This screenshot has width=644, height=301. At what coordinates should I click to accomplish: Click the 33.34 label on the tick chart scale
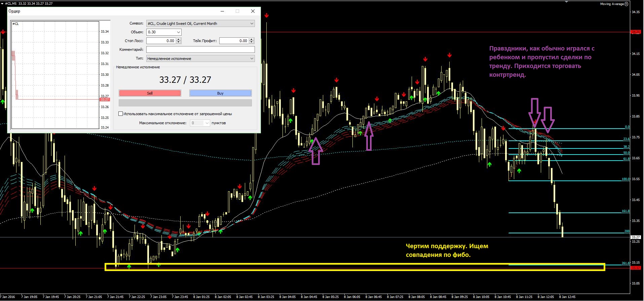pyautogui.click(x=105, y=32)
